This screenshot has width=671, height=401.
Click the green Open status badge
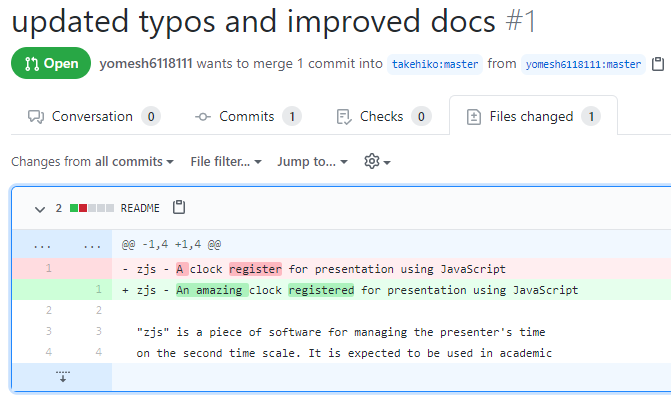(51, 63)
